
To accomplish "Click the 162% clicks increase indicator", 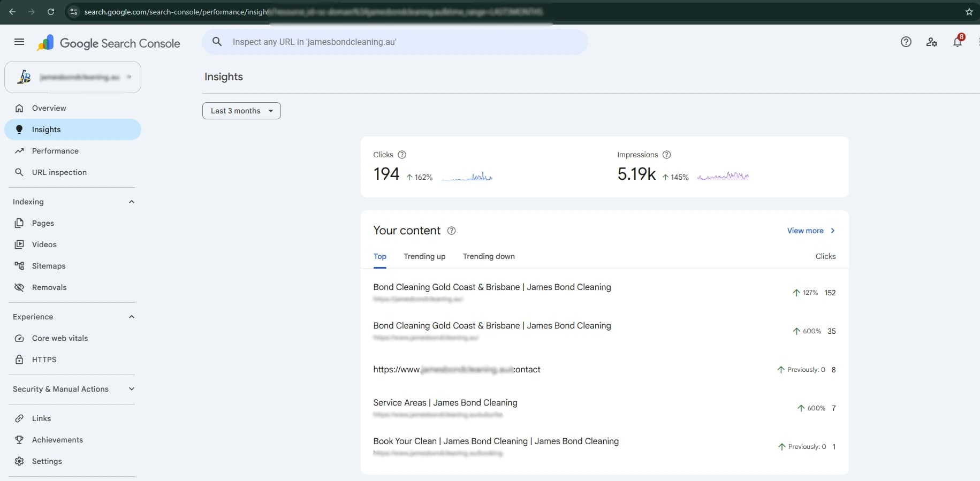I will pyautogui.click(x=419, y=177).
